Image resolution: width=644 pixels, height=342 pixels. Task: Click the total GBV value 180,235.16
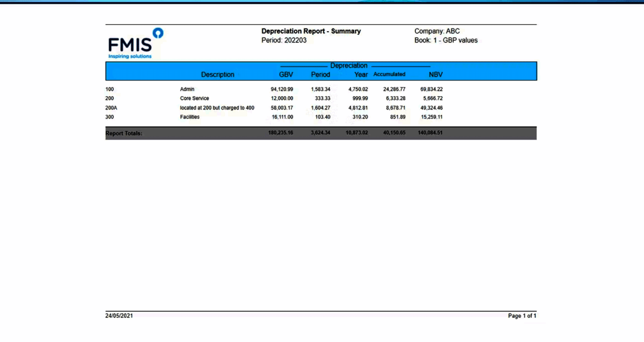tap(280, 133)
